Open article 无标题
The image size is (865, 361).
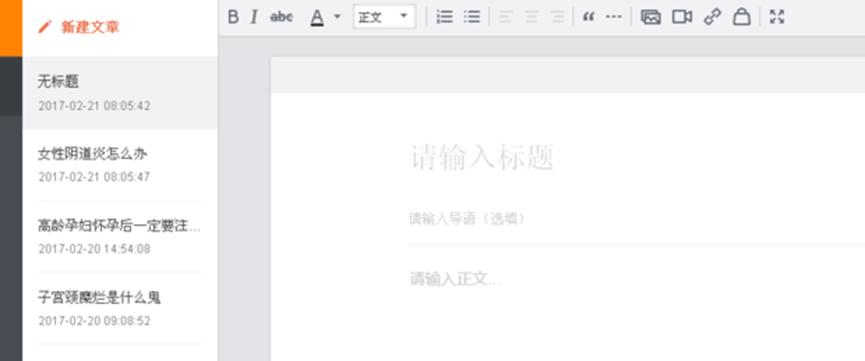(x=120, y=93)
